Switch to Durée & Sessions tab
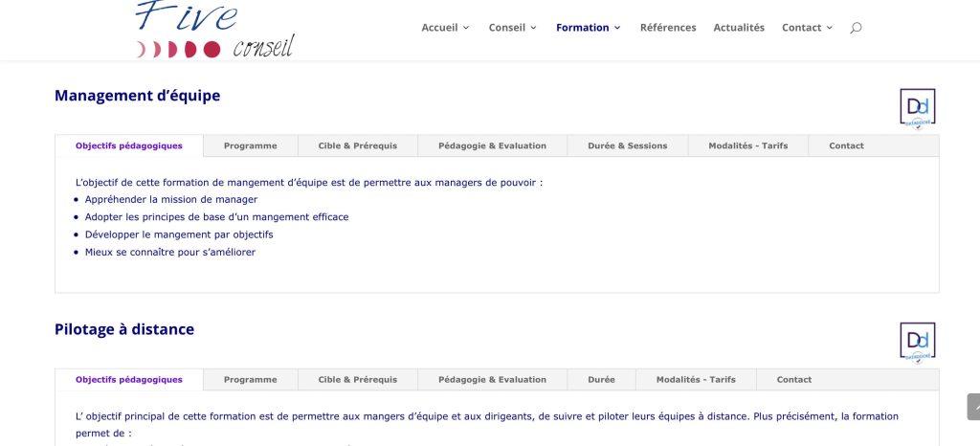Screen dimensions: 980x446 (x=628, y=145)
